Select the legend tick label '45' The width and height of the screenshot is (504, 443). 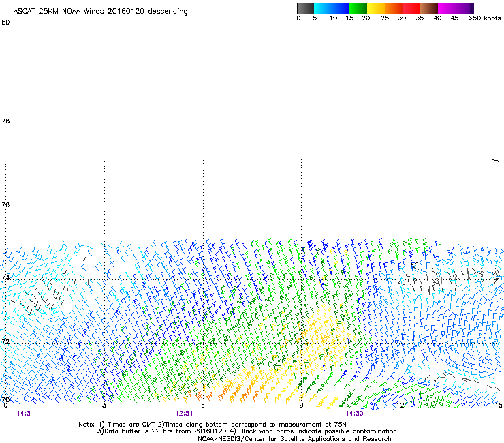pos(454,18)
